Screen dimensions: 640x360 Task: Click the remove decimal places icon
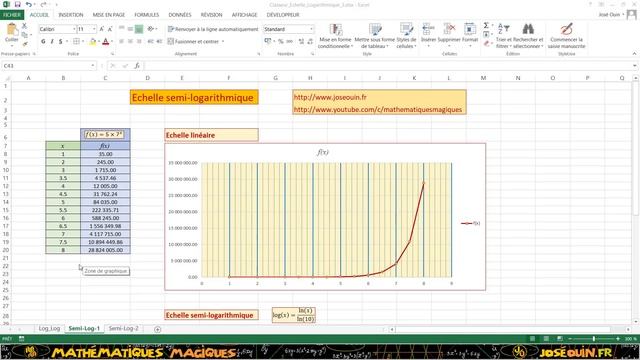pyautogui.click(x=310, y=41)
